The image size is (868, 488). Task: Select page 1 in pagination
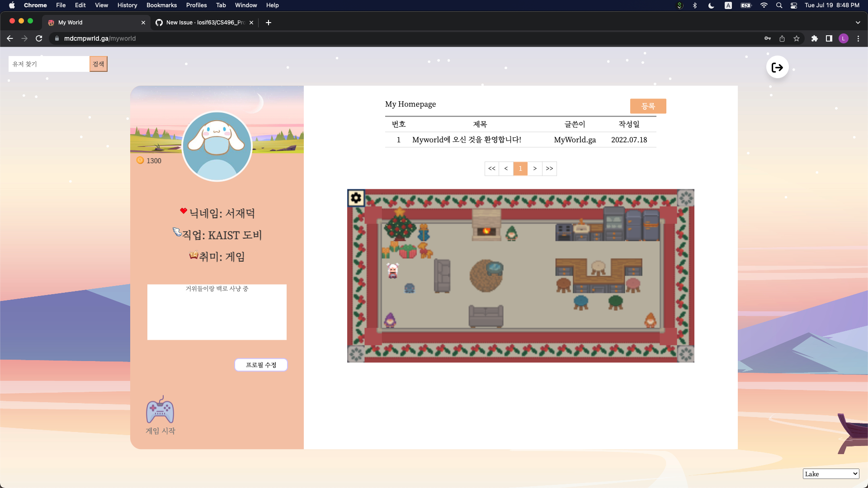tap(520, 169)
